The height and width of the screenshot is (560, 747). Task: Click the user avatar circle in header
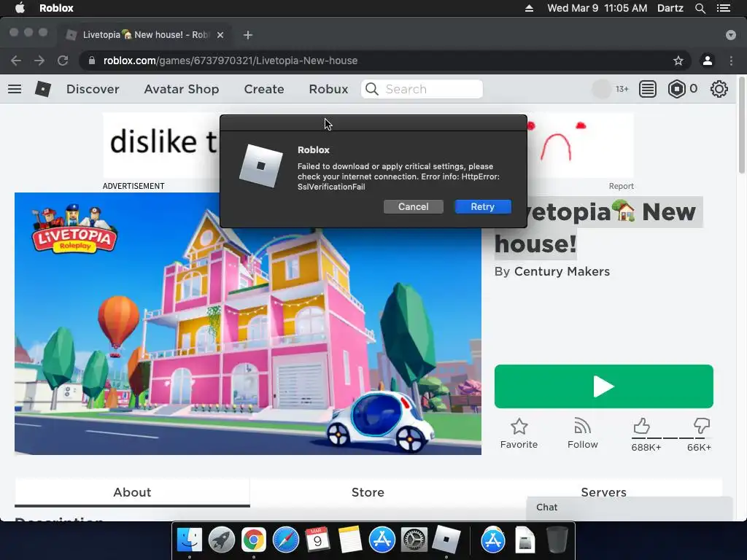click(x=601, y=89)
